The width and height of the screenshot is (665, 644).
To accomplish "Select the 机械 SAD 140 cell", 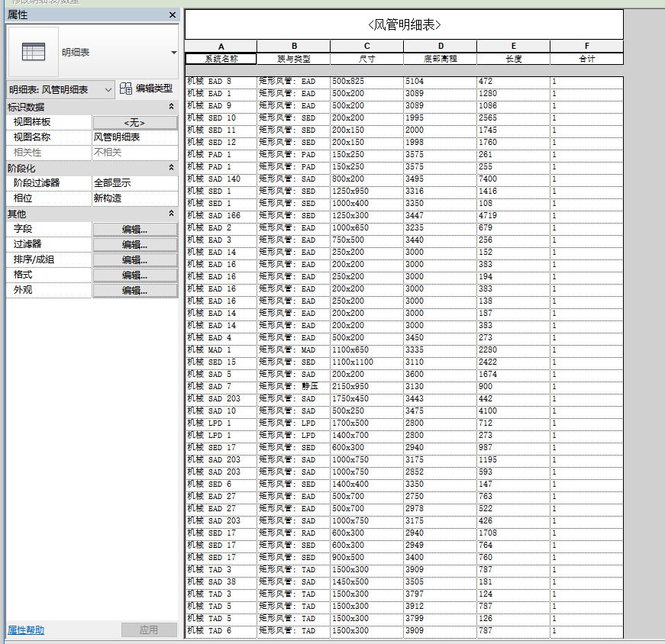I will tap(221, 179).
